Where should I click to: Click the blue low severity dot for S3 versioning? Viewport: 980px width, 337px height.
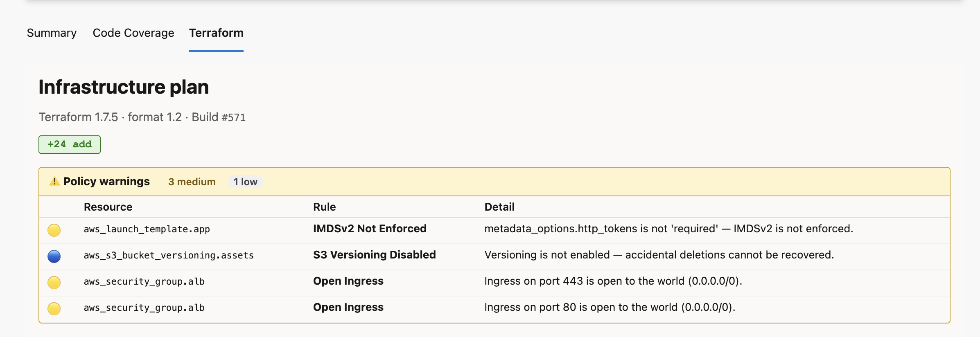pyautogui.click(x=54, y=256)
